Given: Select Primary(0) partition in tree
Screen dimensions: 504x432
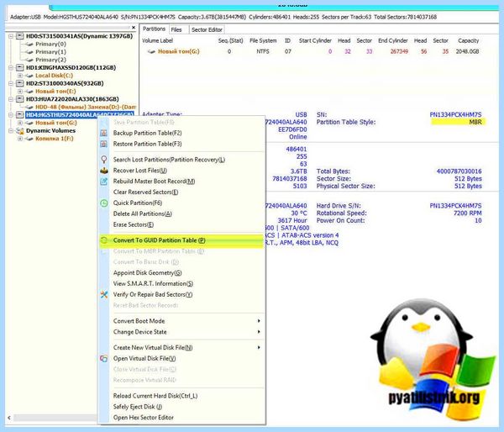Looking at the screenshot, I should (x=50, y=44).
